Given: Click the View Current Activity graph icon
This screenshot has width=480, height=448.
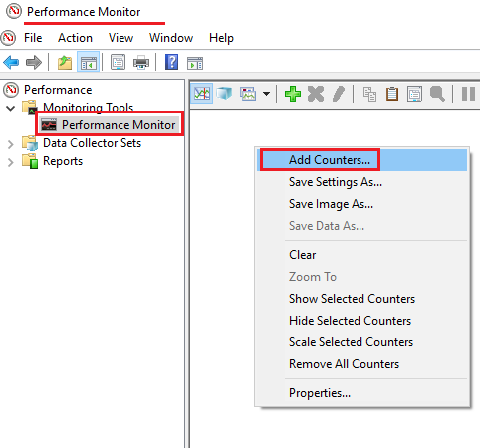Looking at the screenshot, I should coord(202,94).
